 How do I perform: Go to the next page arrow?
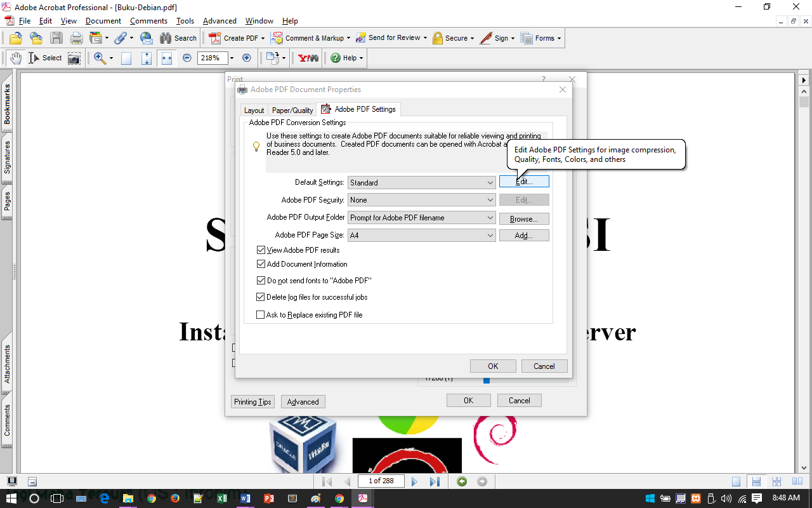(414, 481)
